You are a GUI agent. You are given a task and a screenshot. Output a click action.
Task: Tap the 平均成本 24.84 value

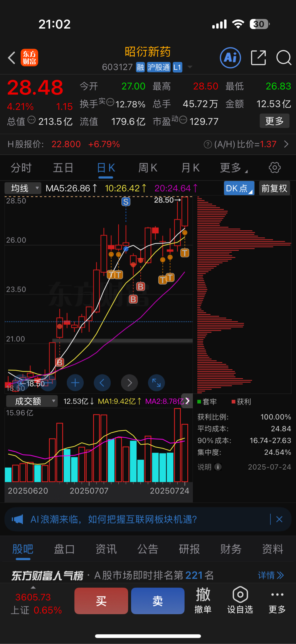pyautogui.click(x=281, y=429)
